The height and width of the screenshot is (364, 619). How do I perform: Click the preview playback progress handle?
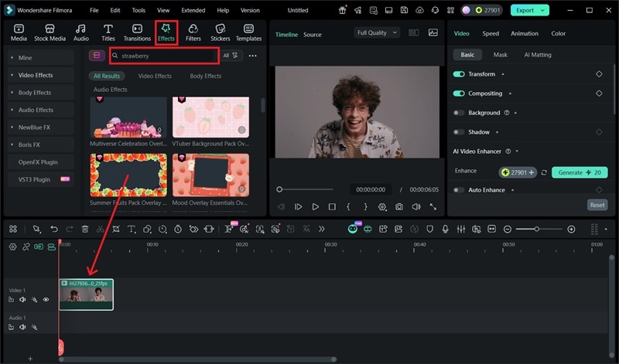point(279,189)
